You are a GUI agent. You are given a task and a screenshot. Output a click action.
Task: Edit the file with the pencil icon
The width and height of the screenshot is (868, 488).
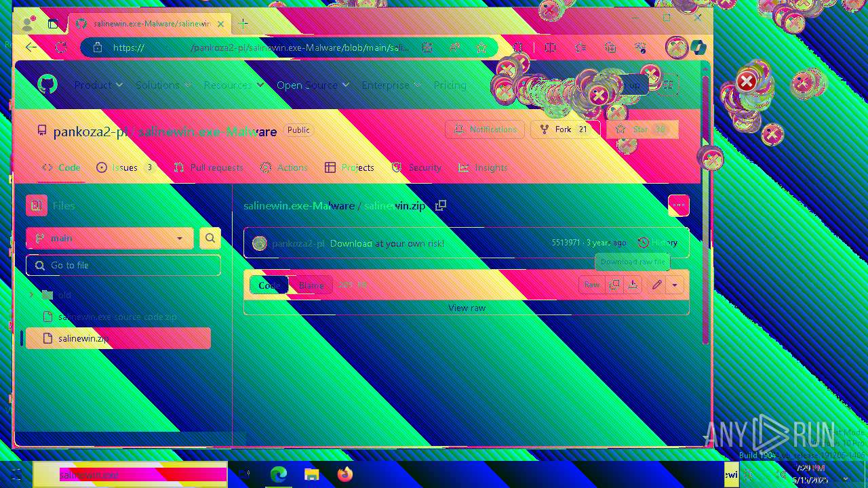click(x=656, y=285)
